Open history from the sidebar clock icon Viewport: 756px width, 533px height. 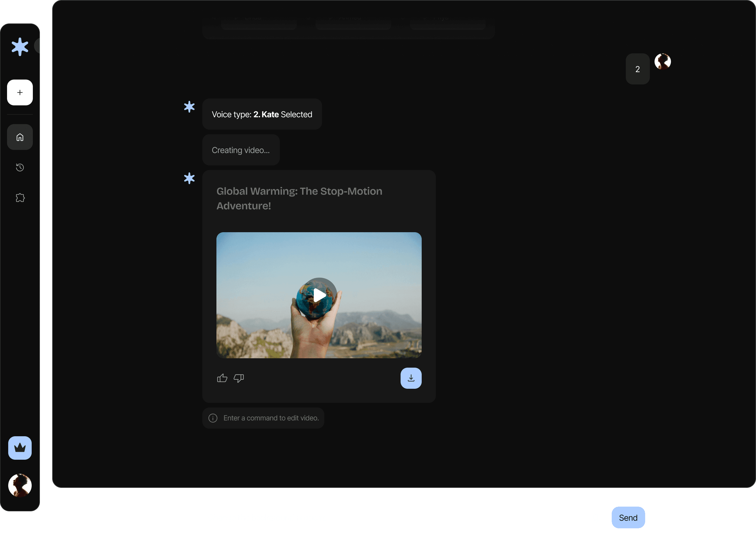(19, 167)
